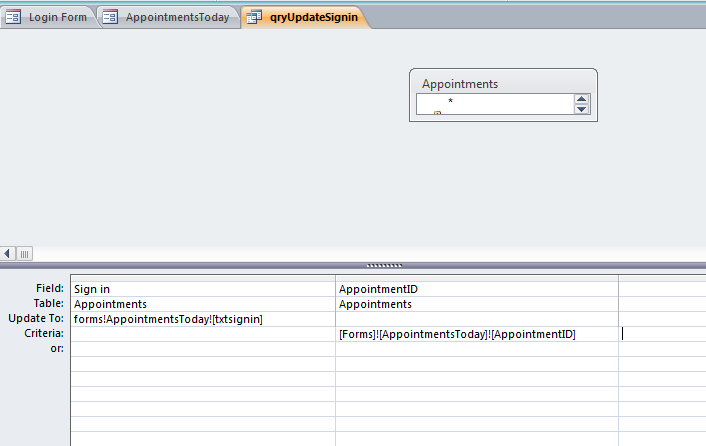Click the Criteria cell containing [Forms]![AppointmentsToday]![AppointmentID]
Viewport: 706px width, 446px height.
pyautogui.click(x=477, y=334)
